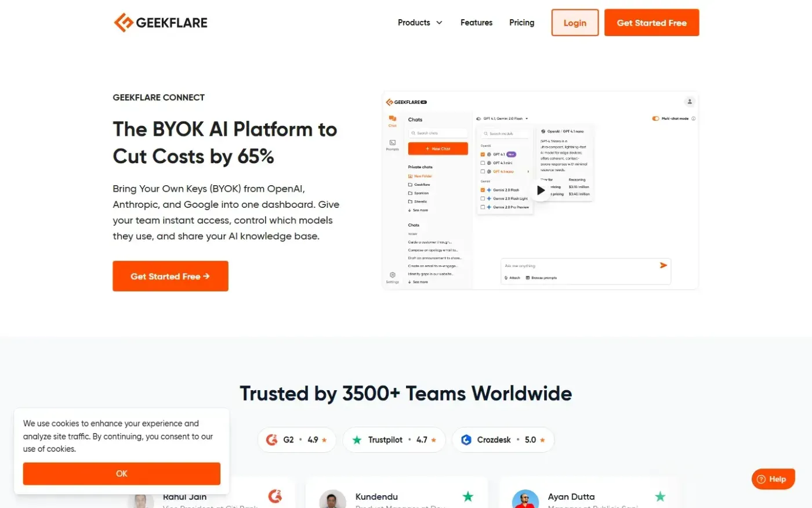Click the user profile avatar in the preview
The width and height of the screenshot is (812, 508).
click(x=690, y=102)
